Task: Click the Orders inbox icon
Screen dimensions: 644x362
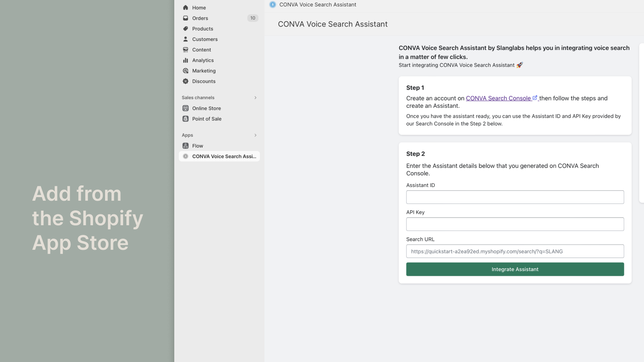Action: click(186, 18)
